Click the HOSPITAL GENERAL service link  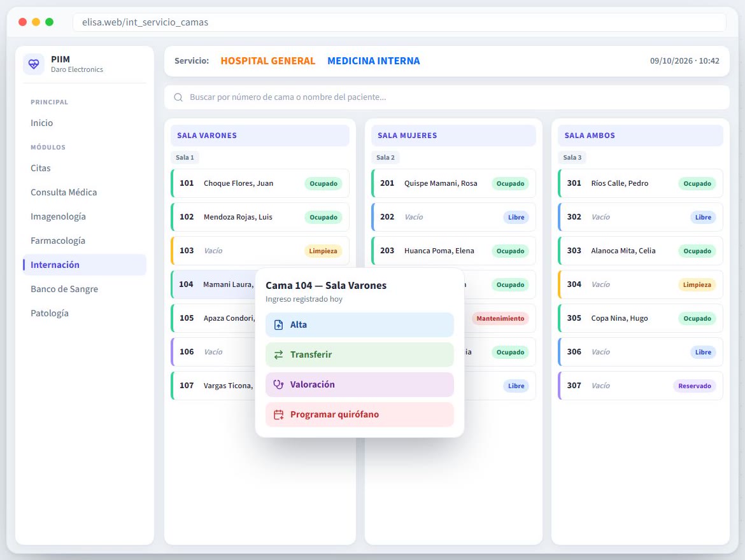pos(268,61)
